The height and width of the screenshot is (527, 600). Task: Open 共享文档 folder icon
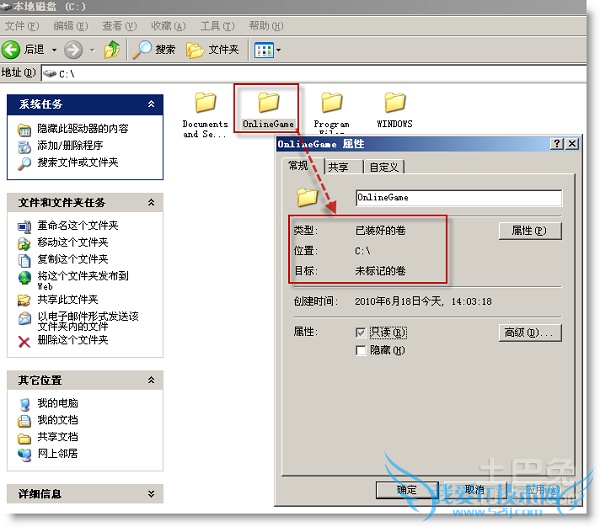[24, 438]
